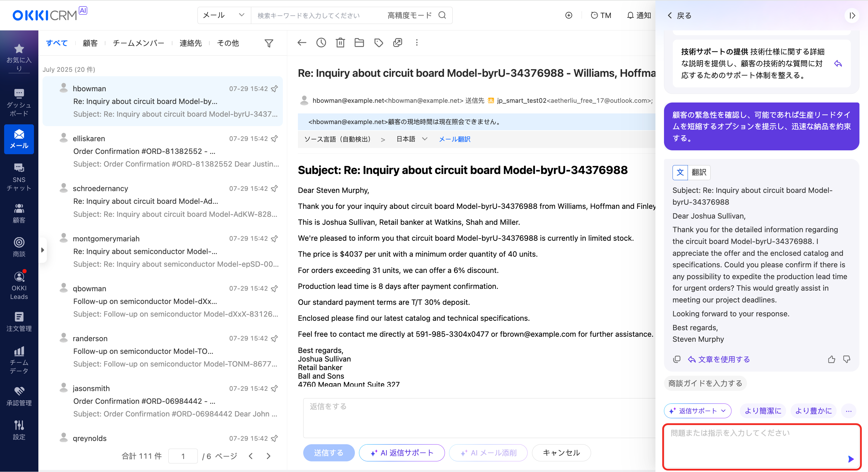Open the 日本語 target language dropdown
Viewport: 868px width, 472px height.
(x=412, y=139)
